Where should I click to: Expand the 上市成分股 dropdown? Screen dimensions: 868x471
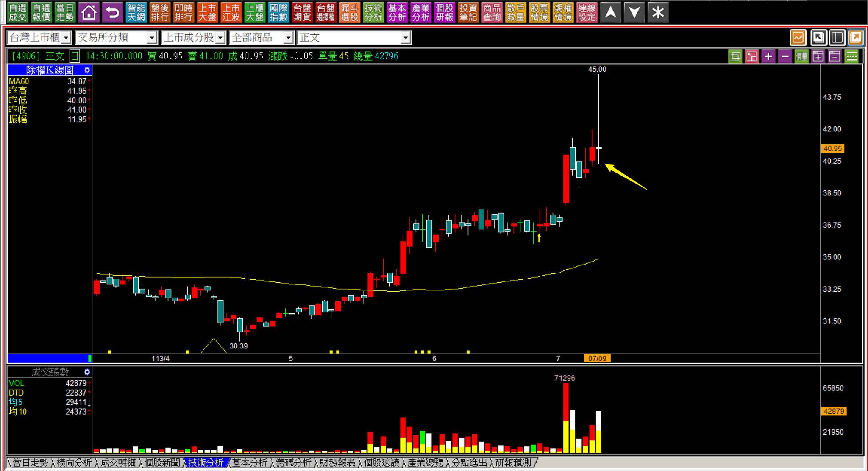tap(220, 38)
